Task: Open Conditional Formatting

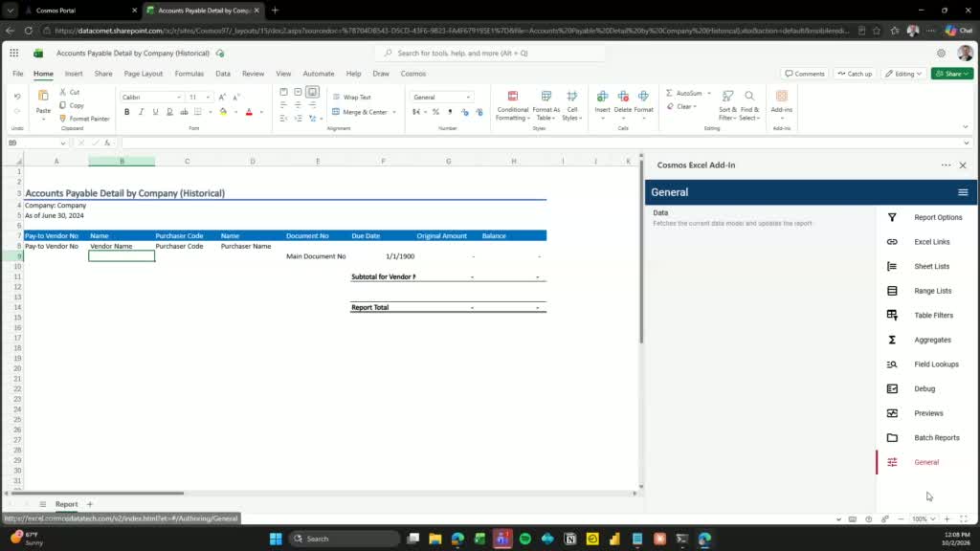Action: tap(513, 105)
